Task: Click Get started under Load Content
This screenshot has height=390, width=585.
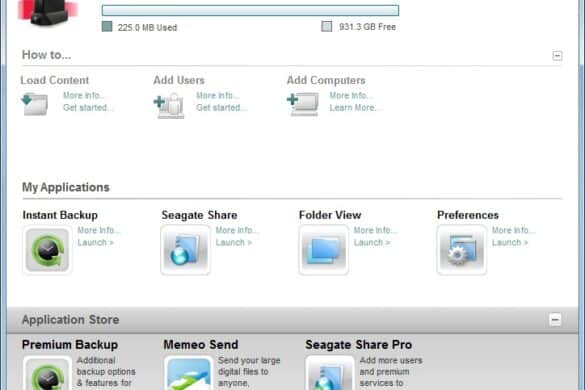Action: tap(88, 107)
